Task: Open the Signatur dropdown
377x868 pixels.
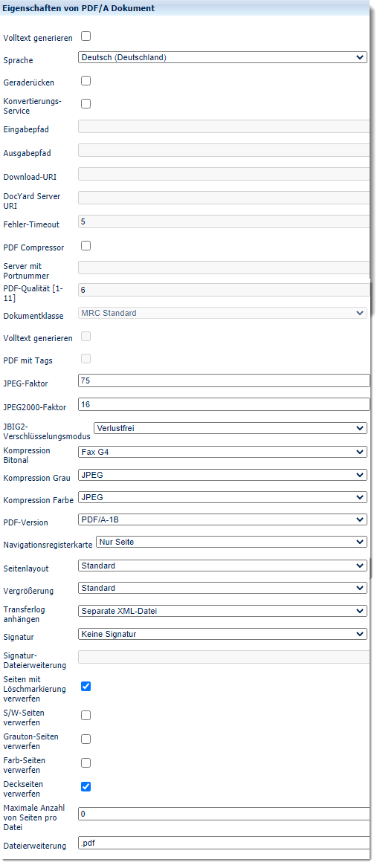Action: pyautogui.click(x=222, y=634)
